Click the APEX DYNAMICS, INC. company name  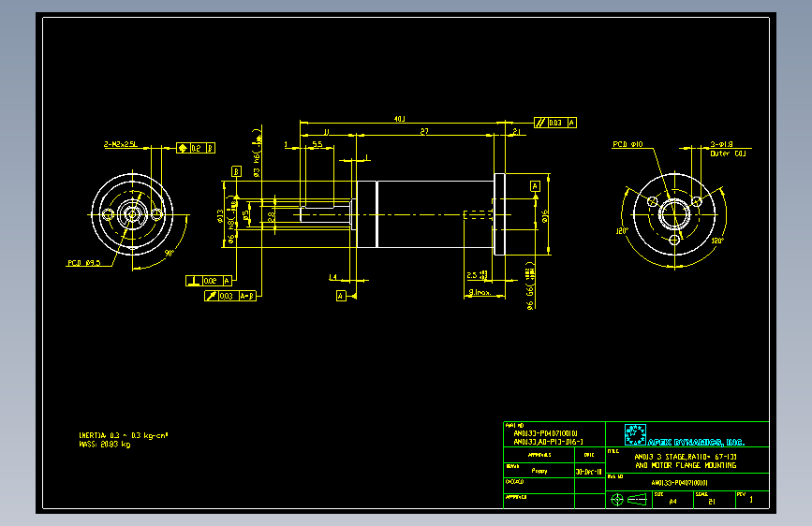coord(696,442)
